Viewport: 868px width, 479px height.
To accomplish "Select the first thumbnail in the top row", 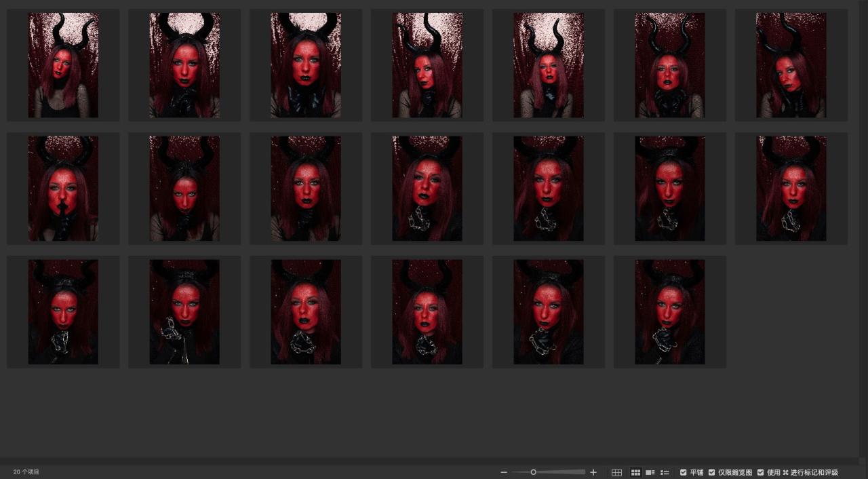I will [63, 65].
